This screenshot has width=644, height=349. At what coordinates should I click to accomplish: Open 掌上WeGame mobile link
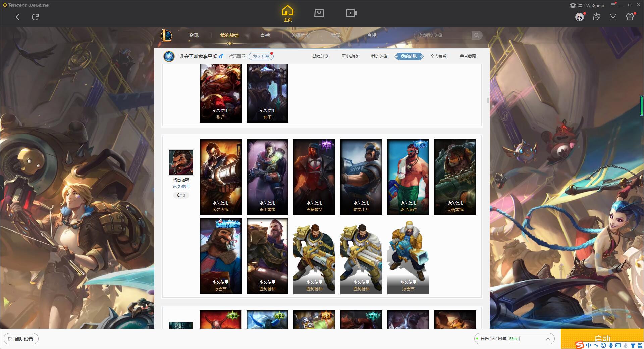click(587, 5)
